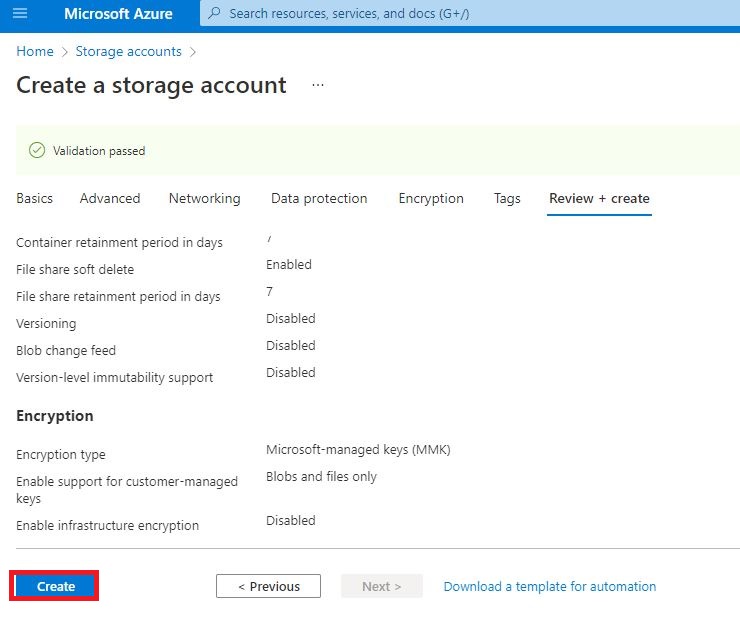Open the ellipsis more options menu

click(318, 86)
